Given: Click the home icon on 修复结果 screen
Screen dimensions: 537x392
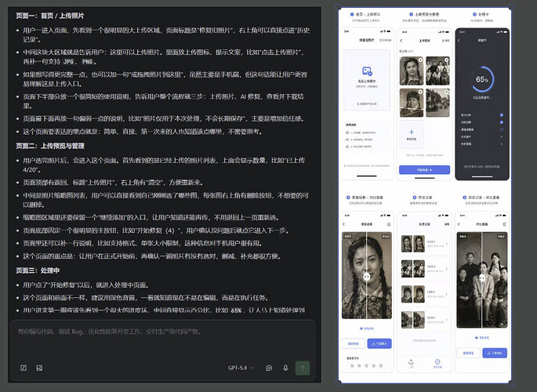Looking at the screenshot, I should 389,224.
